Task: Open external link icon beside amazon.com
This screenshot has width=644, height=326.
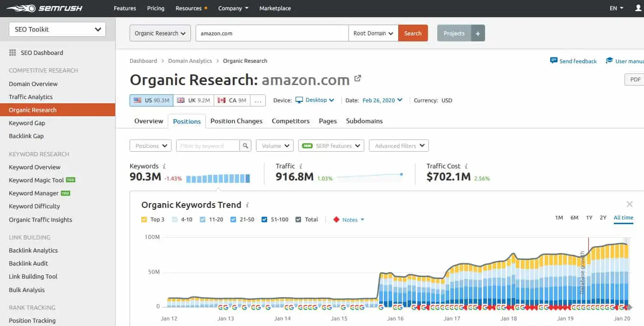Action: 357,79
